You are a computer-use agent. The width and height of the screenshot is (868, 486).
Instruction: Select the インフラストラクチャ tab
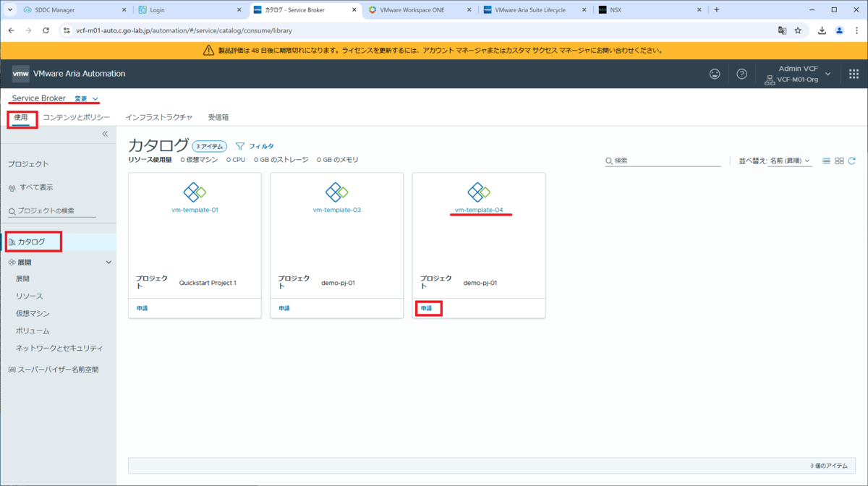pos(158,117)
